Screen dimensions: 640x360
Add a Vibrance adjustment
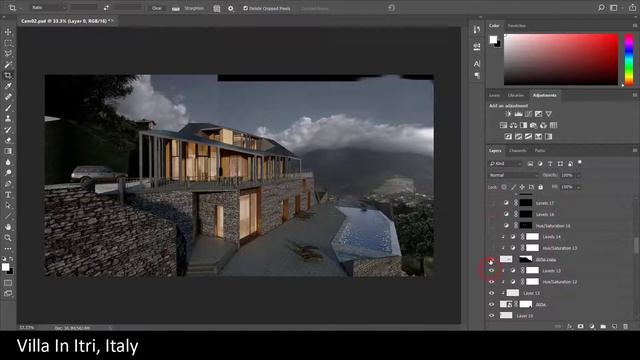(549, 114)
